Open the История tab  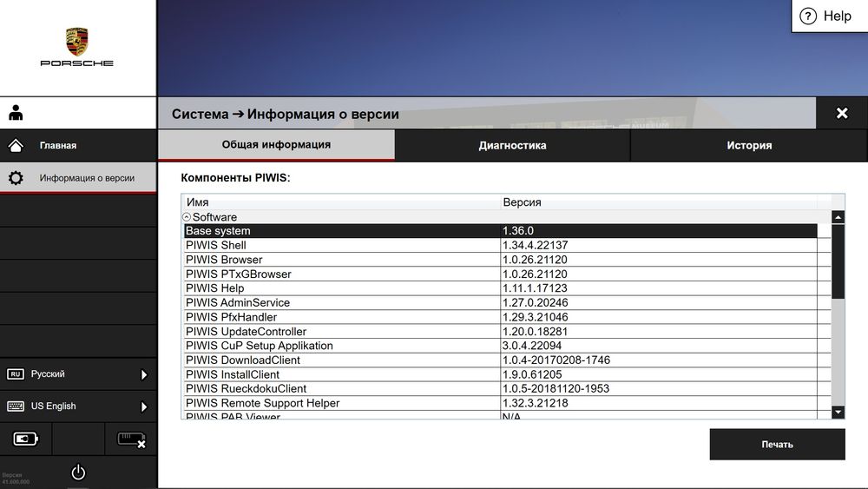[749, 145]
